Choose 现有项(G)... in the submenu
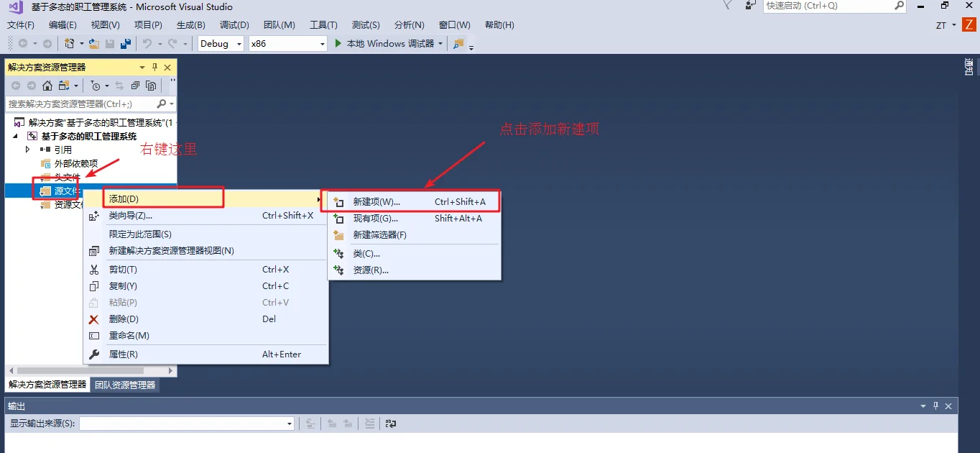Image resolution: width=980 pixels, height=453 pixels. (415, 219)
